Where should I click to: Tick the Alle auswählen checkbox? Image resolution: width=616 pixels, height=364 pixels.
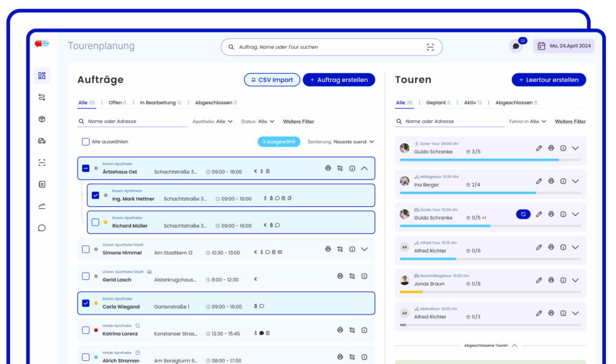pyautogui.click(x=85, y=141)
